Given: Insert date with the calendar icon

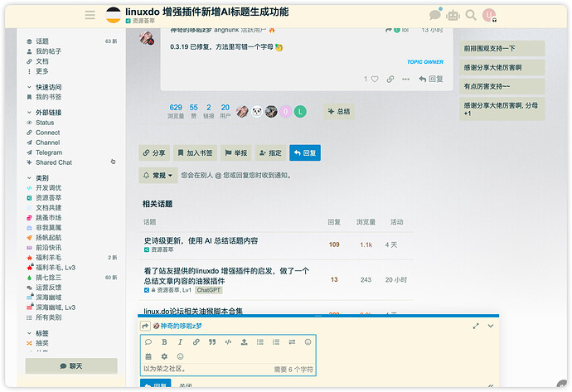Looking at the screenshot, I should 148,356.
